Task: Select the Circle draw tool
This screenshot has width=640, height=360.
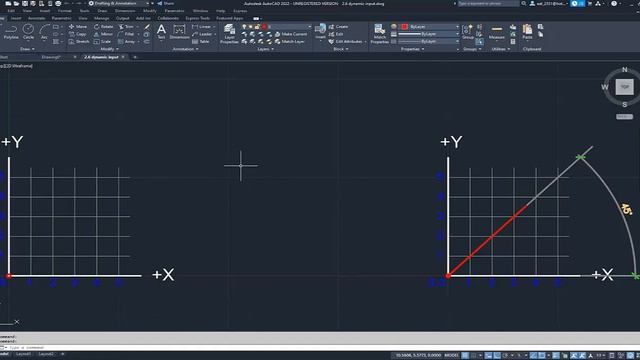Action: click(x=28, y=32)
